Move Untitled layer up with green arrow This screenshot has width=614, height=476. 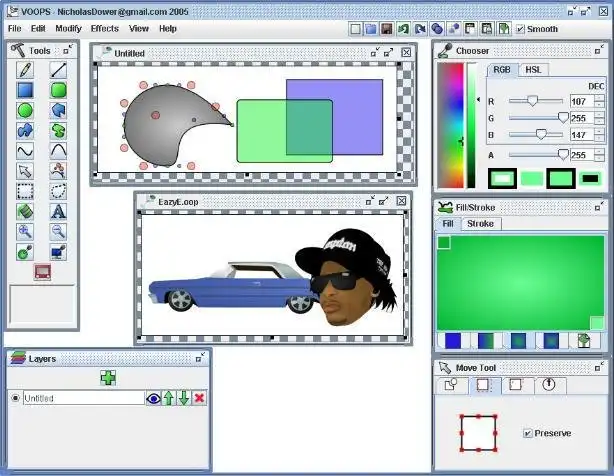(168, 398)
